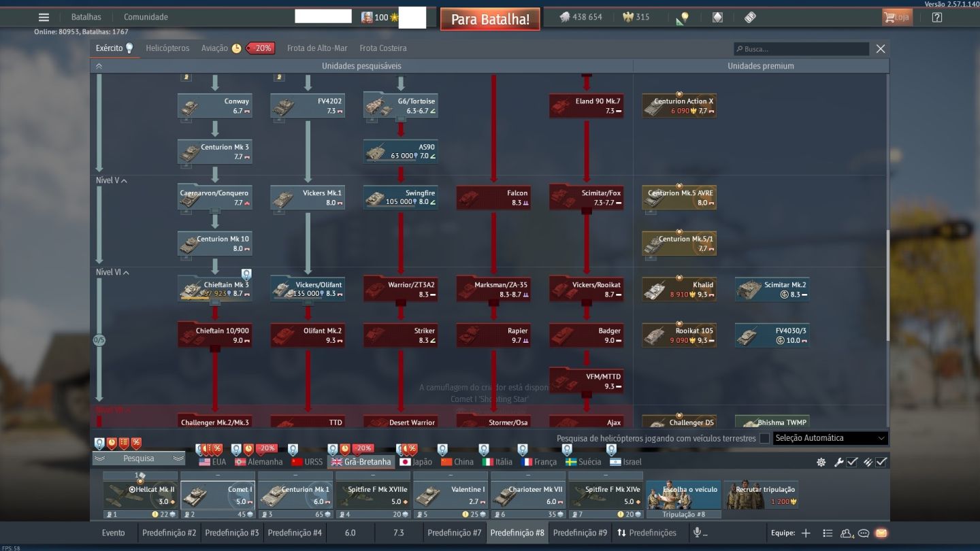Switch to the Aviação tab

click(214, 48)
